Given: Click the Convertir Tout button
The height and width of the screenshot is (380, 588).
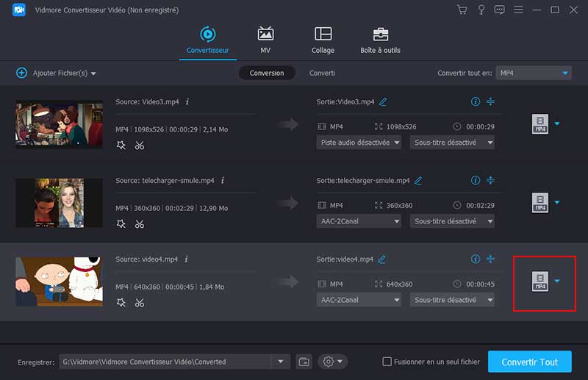Looking at the screenshot, I should pos(529,362).
